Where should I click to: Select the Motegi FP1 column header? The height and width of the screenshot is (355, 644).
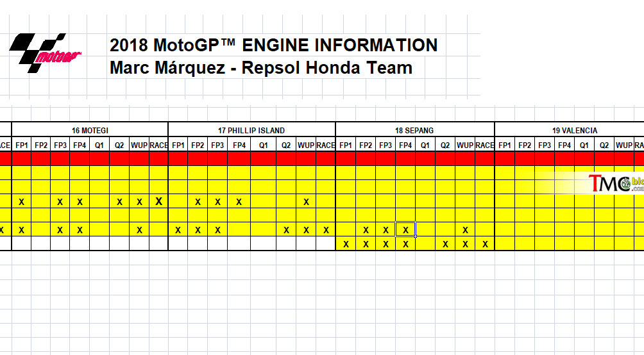coord(21,145)
